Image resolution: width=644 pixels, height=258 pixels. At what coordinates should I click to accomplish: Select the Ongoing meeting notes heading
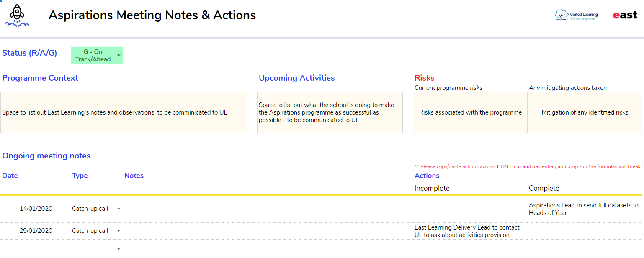(x=46, y=156)
